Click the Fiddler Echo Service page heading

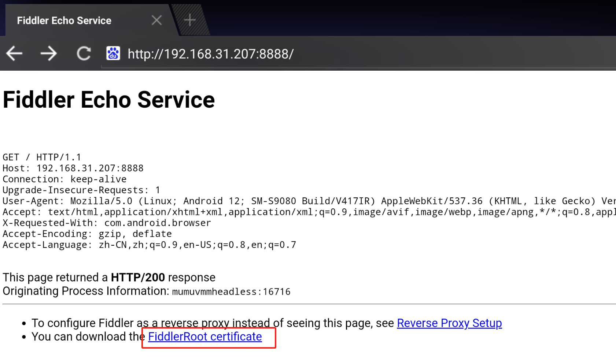[109, 100]
